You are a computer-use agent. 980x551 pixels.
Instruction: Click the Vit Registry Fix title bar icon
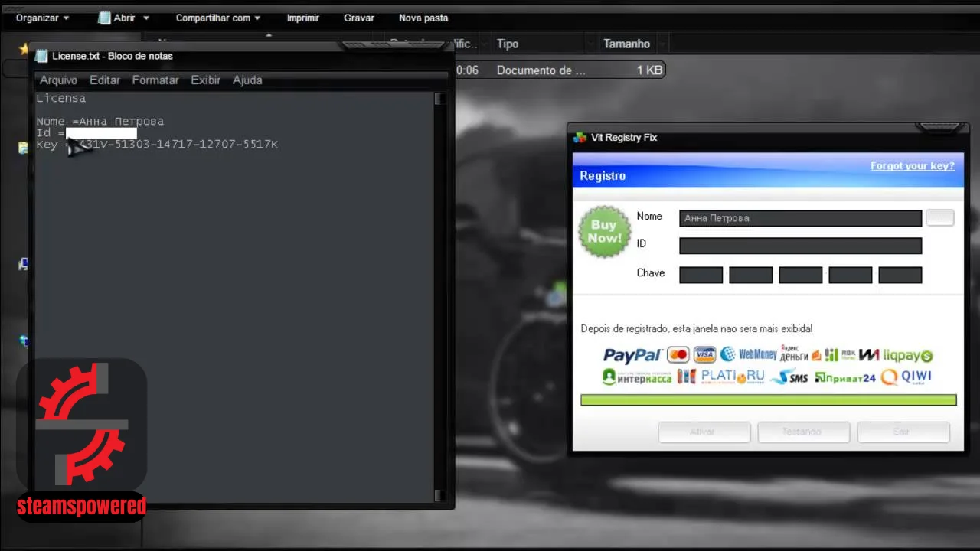point(580,138)
